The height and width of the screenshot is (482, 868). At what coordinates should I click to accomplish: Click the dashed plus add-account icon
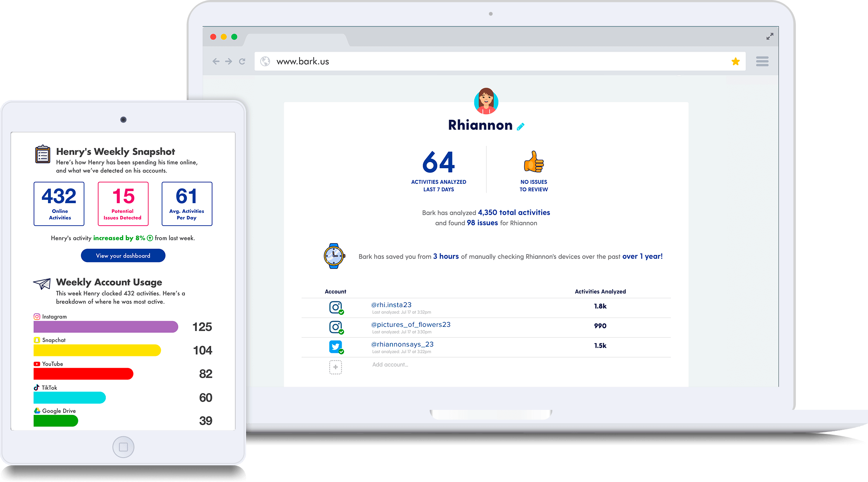336,367
